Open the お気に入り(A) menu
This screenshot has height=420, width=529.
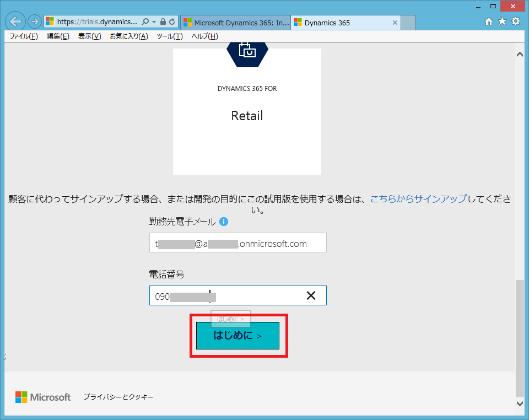[129, 36]
